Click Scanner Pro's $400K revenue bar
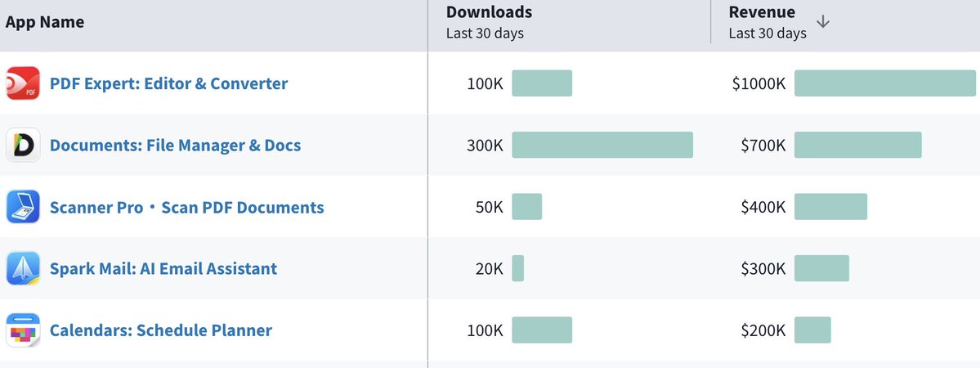The height and width of the screenshot is (368, 980). click(830, 207)
